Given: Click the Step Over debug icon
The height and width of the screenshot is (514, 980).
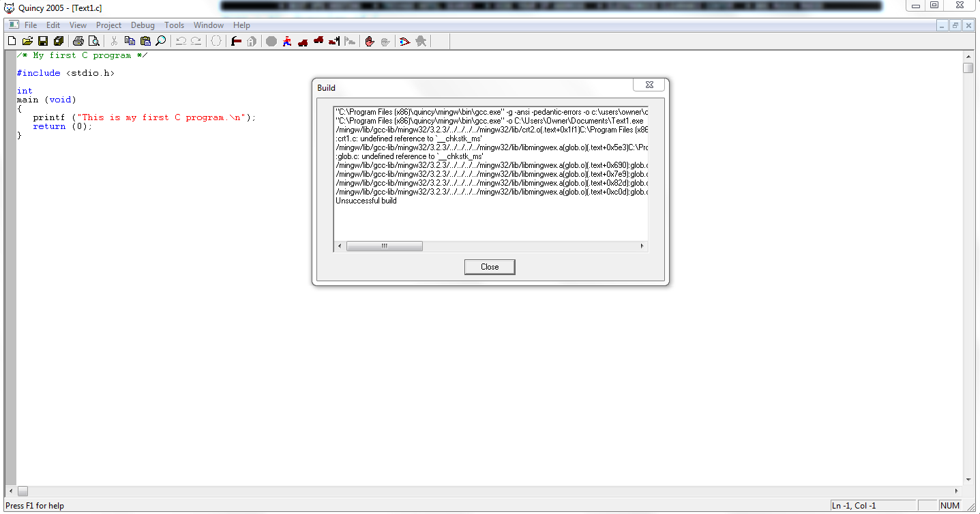Looking at the screenshot, I should (x=318, y=41).
